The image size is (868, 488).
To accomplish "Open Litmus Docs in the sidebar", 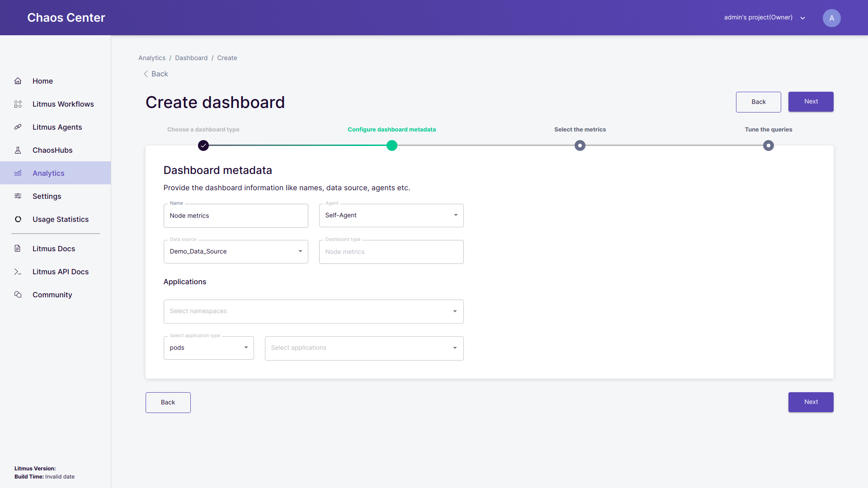I will 54,249.
